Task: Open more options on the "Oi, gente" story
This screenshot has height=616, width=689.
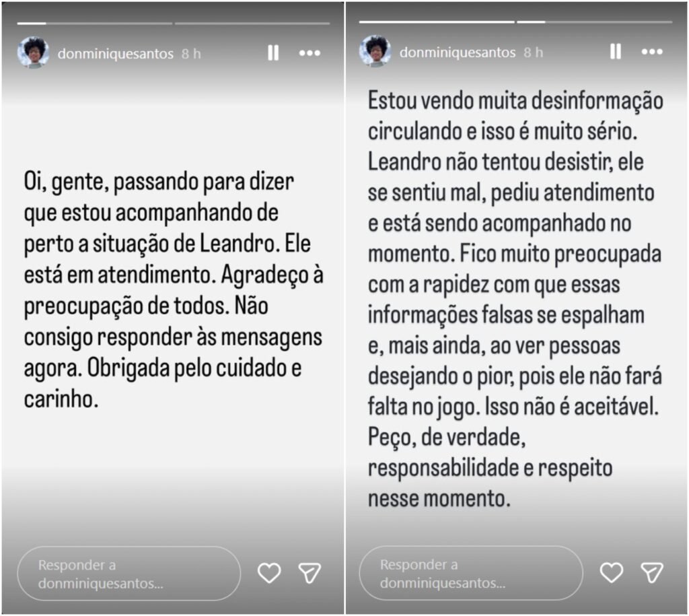Action: (310, 53)
